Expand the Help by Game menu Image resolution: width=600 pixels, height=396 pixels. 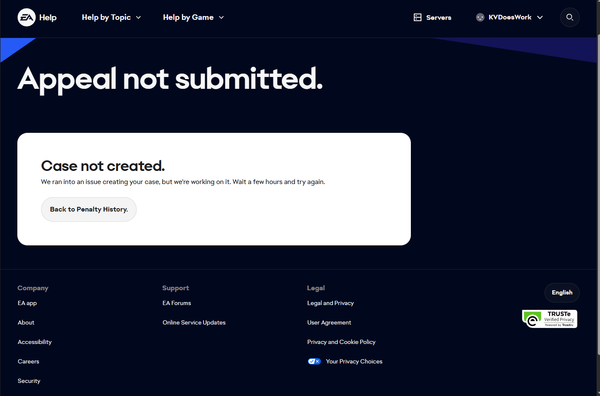[x=193, y=17]
